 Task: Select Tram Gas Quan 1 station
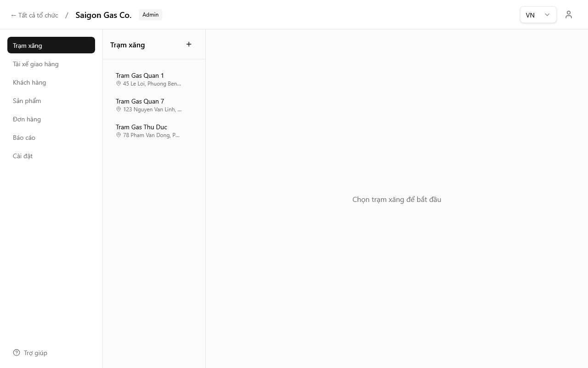(x=140, y=75)
